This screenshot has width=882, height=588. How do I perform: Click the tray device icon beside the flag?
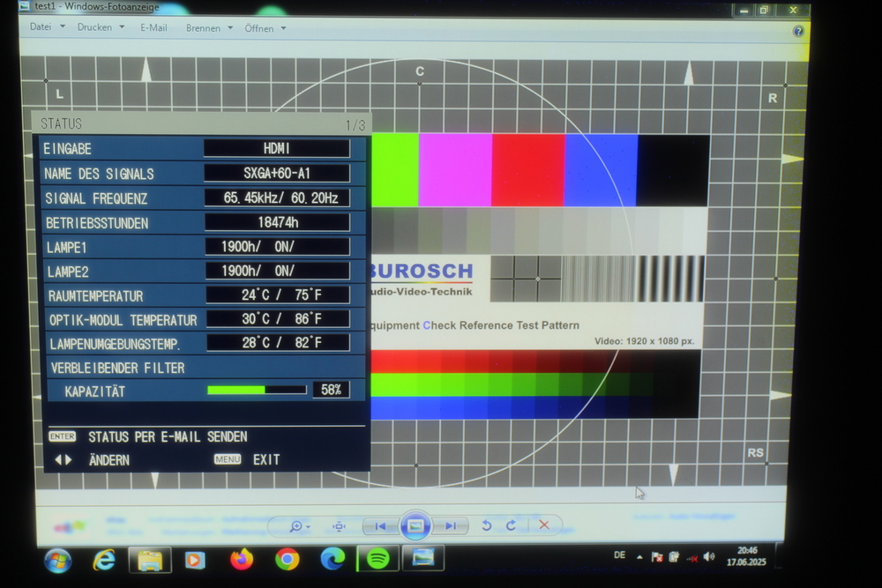coord(674,557)
